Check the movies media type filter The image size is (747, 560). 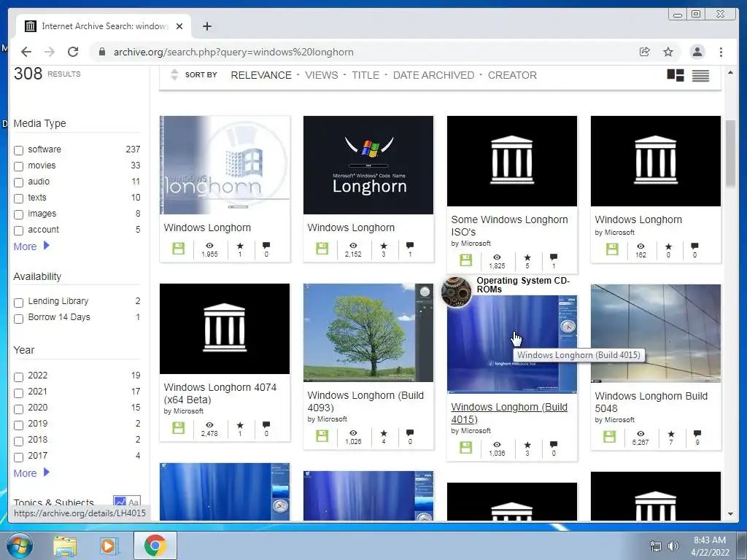[18, 167]
